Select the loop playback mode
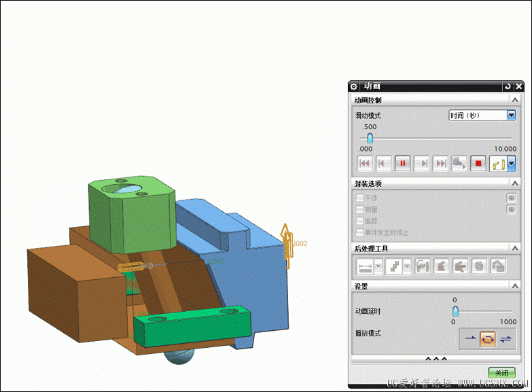The image size is (532, 392). [x=488, y=339]
